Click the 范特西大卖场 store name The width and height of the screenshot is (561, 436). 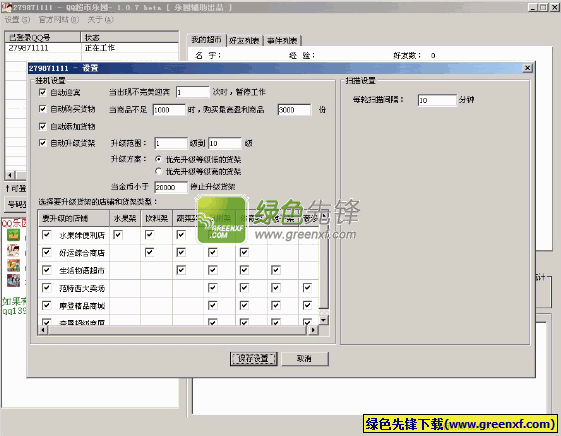(x=82, y=288)
